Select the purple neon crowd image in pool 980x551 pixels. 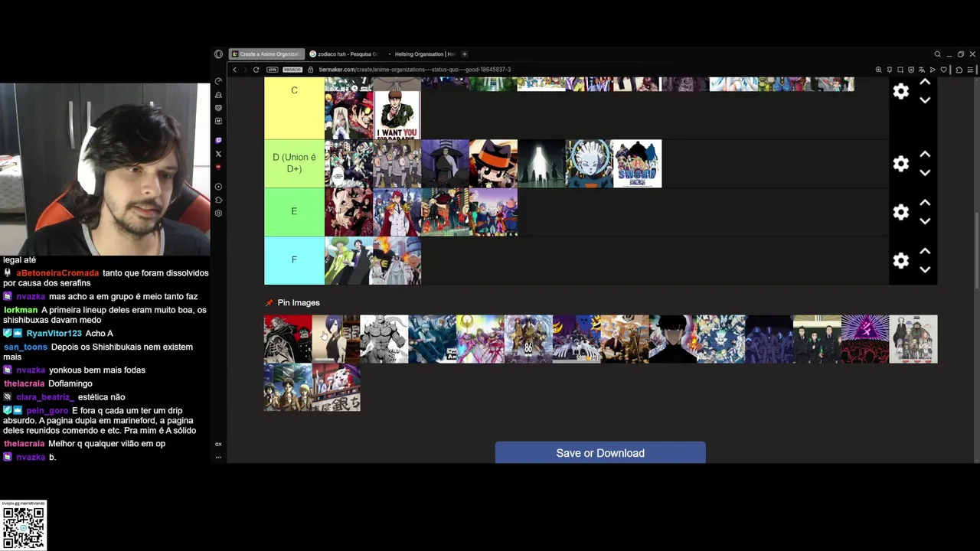865,339
